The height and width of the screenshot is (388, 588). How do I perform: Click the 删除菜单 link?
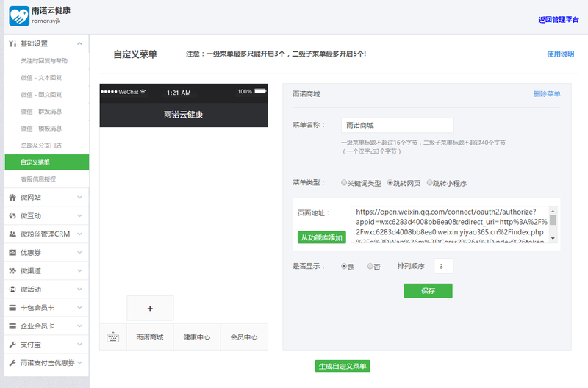pos(546,94)
